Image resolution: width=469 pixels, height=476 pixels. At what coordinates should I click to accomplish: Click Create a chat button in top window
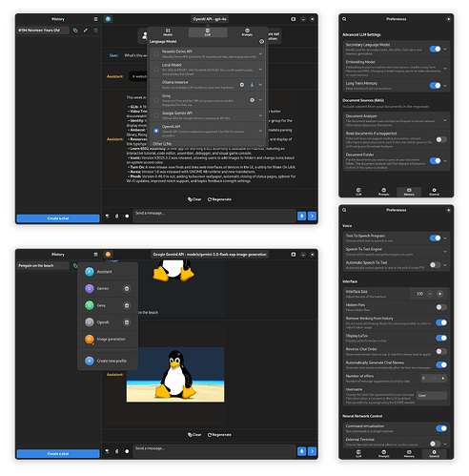58,218
